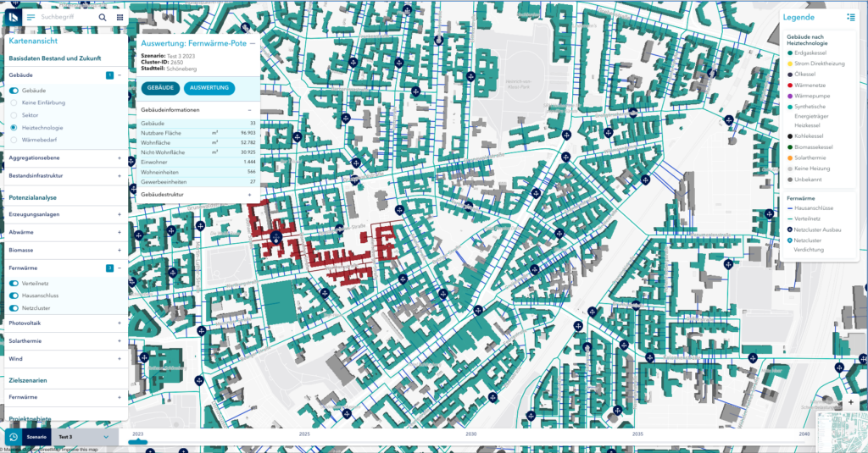Viewport: 868px width, 453px height.
Task: Disable the Netzcluster toggle
Action: tap(14, 307)
